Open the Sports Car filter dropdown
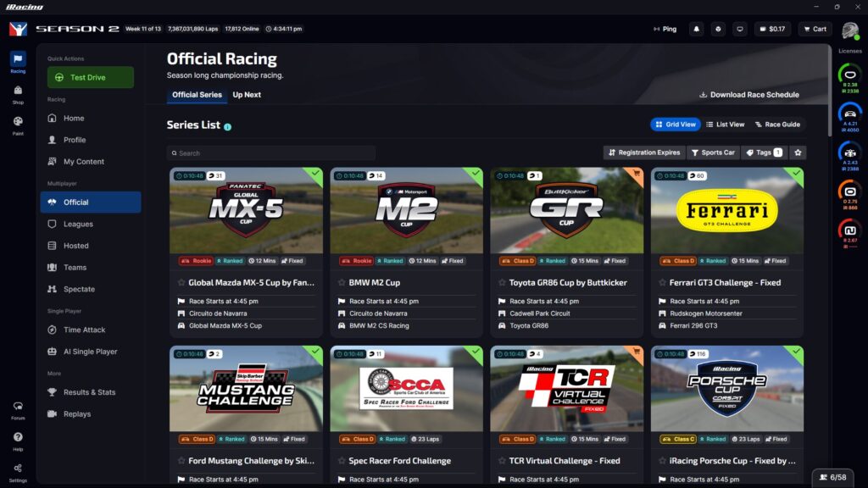 [713, 152]
